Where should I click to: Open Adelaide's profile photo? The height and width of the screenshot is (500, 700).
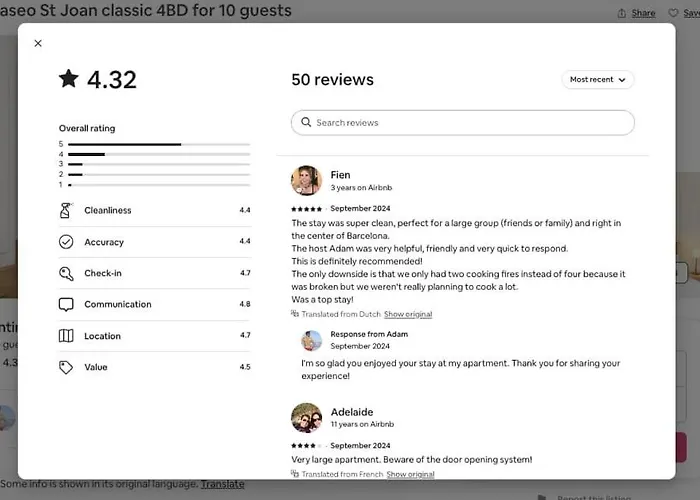click(x=306, y=417)
